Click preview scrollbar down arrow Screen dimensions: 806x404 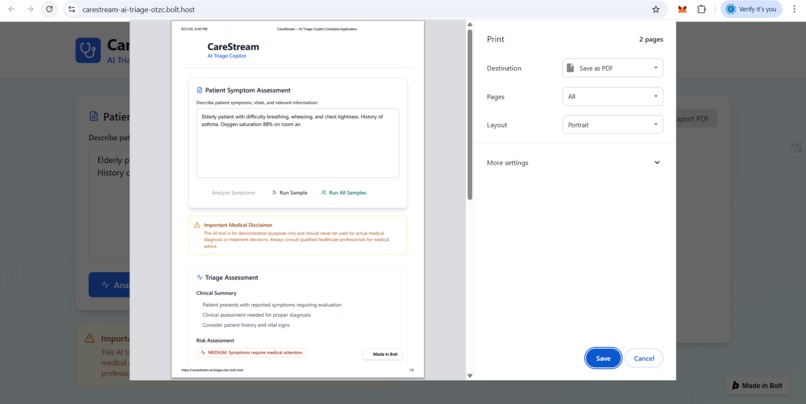[469, 376]
